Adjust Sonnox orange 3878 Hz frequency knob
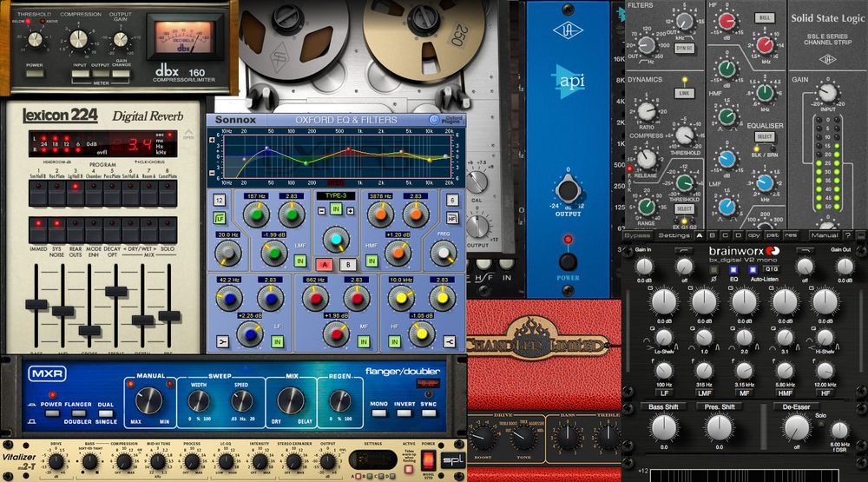This screenshot has width=868, height=482. click(381, 215)
